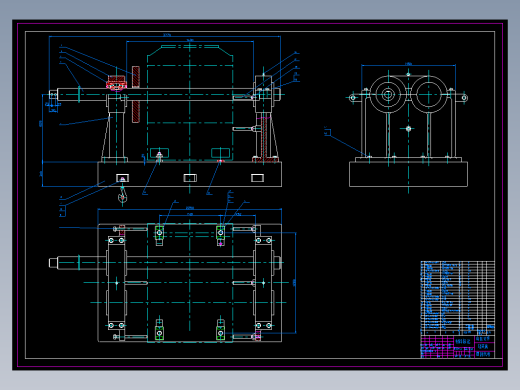Click the lifting hook symbol below base
520x390 pixels.
pyautogui.click(x=122, y=196)
